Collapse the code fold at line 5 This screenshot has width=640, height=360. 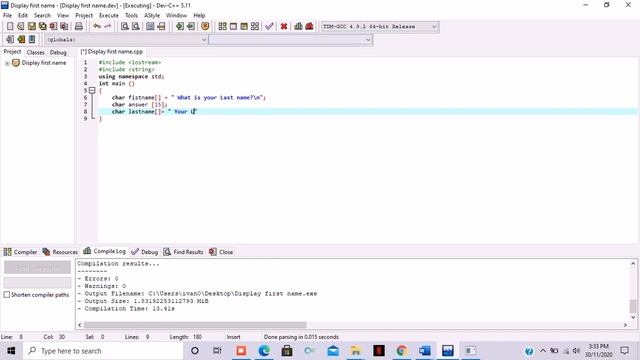click(x=92, y=91)
